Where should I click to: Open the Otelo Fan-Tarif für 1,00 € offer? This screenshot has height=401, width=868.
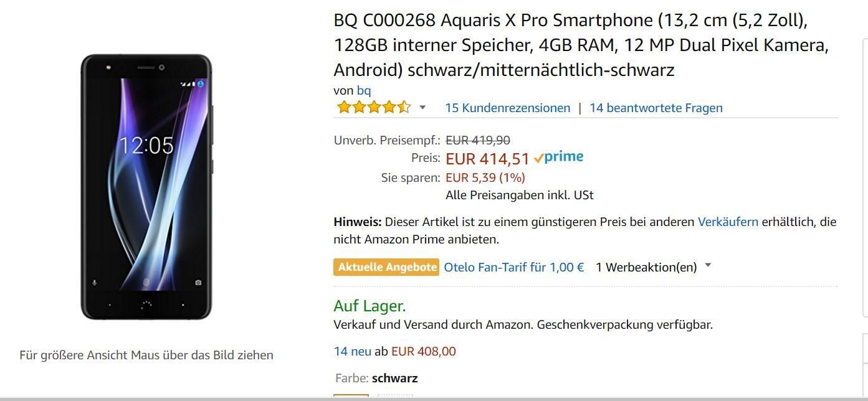[x=514, y=267]
